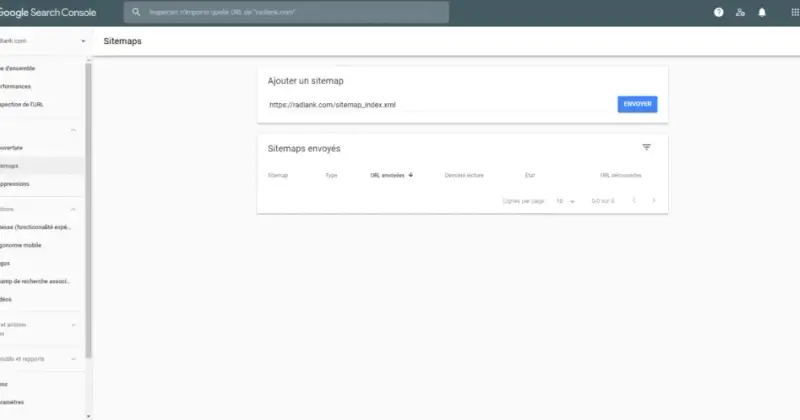Image resolution: width=800 pixels, height=420 pixels.
Task: Click the sidebar scroll down arrow
Action: tap(88, 416)
